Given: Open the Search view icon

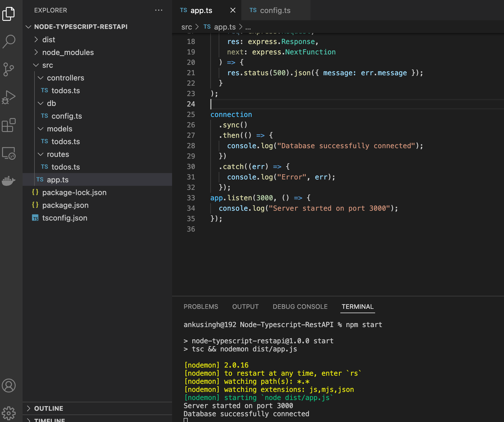Looking at the screenshot, I should point(9,41).
